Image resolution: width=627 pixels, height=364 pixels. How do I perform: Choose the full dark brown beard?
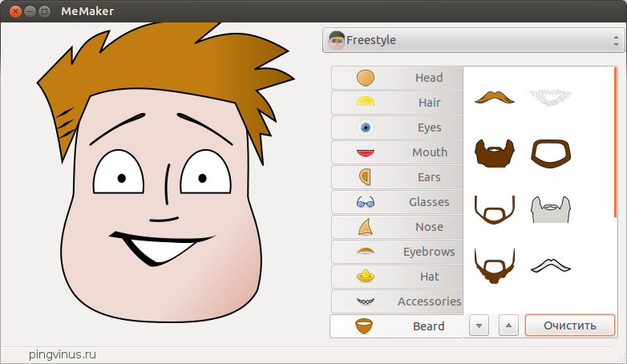495,153
